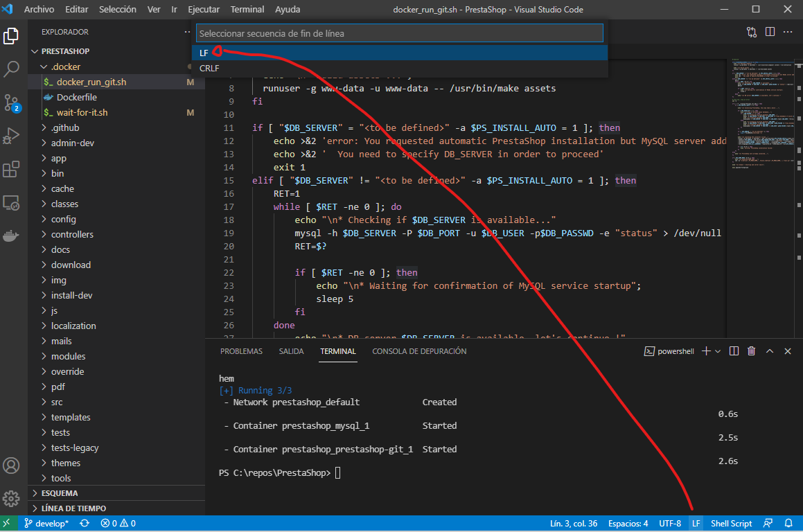Image resolution: width=803 pixels, height=532 pixels.
Task: Open the Accounts icon above settings
Action: (11, 466)
